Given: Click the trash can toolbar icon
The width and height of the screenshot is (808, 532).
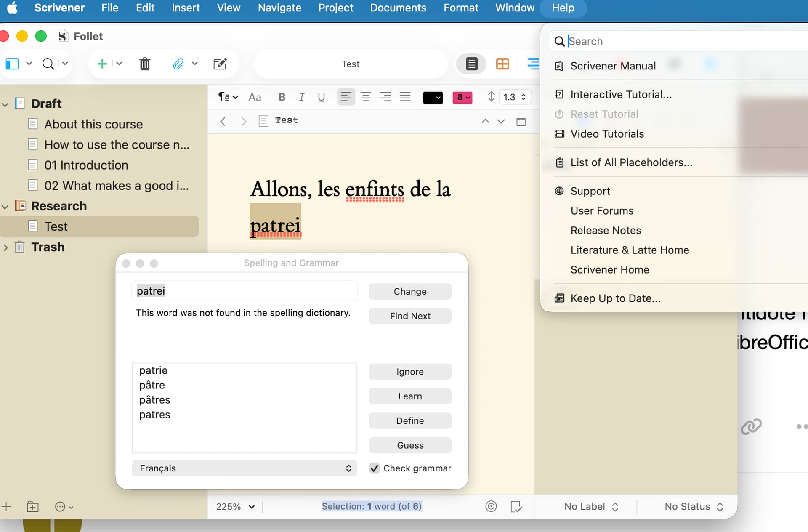Looking at the screenshot, I should click(x=145, y=64).
